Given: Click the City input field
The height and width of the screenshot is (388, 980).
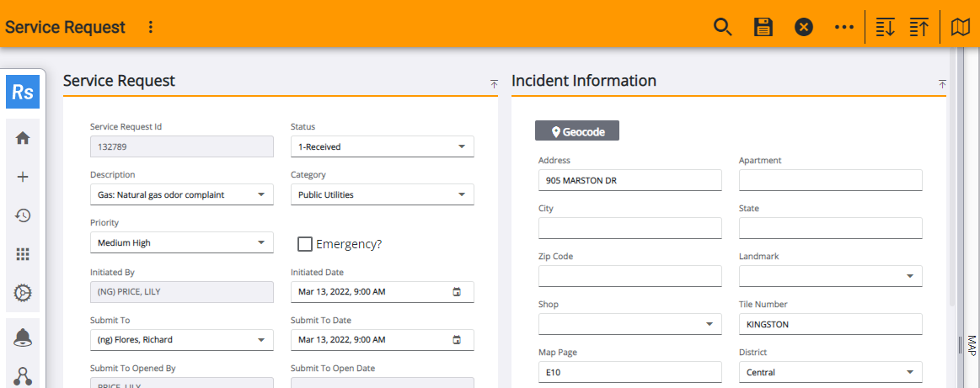Looking at the screenshot, I should [x=630, y=228].
